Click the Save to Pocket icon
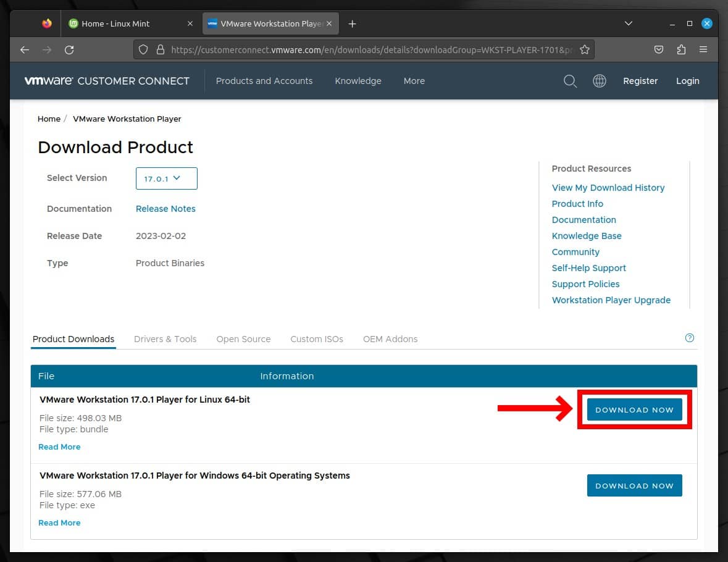The height and width of the screenshot is (562, 728). coord(659,50)
